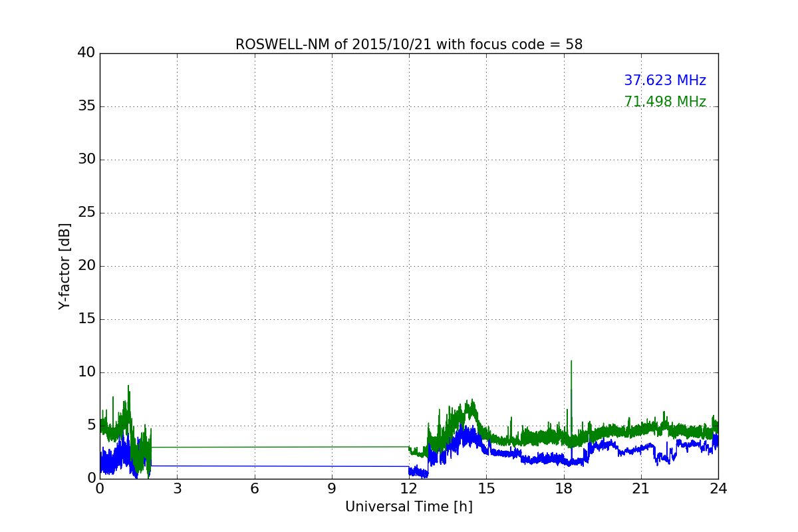Click the x-axis tick label '18'
Image resolution: width=798 pixels, height=532 pixels.
click(564, 489)
